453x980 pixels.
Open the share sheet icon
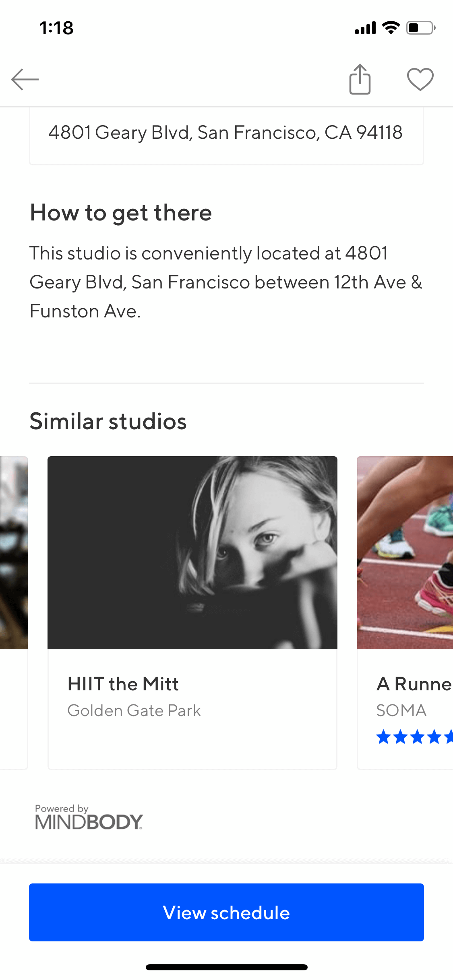point(360,79)
